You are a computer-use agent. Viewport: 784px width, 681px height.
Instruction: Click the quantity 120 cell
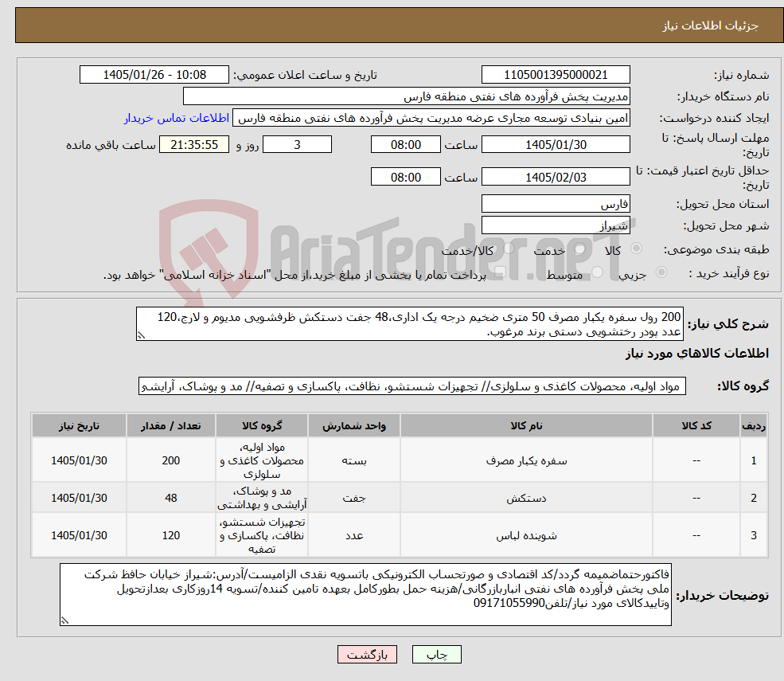tap(170, 536)
